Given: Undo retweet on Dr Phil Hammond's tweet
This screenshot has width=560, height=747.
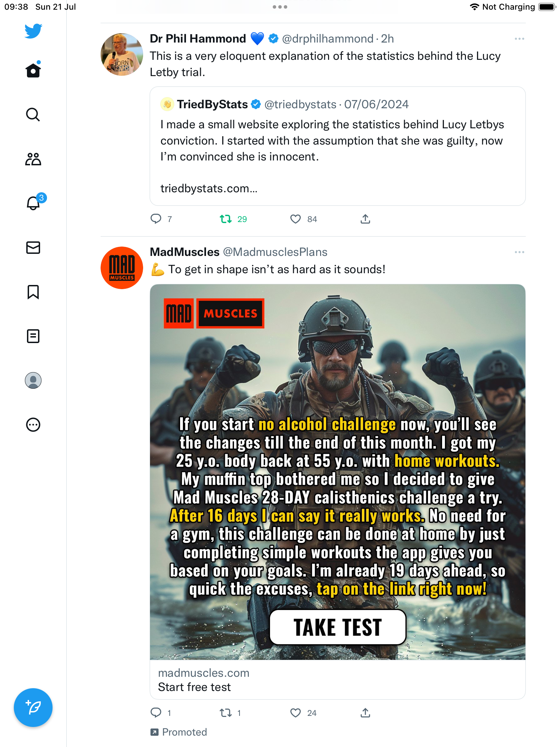Looking at the screenshot, I should pos(226,219).
